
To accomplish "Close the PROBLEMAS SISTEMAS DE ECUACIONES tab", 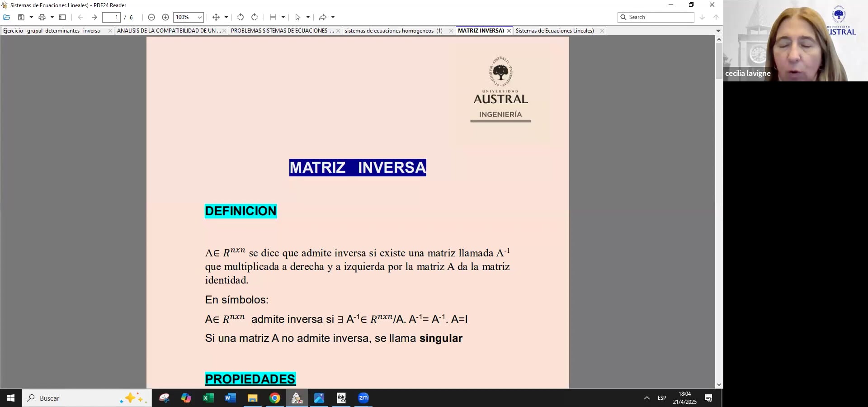I will point(338,31).
